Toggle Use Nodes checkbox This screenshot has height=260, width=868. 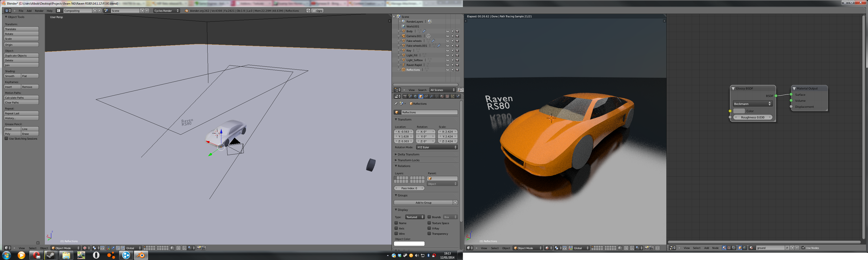tap(803, 248)
